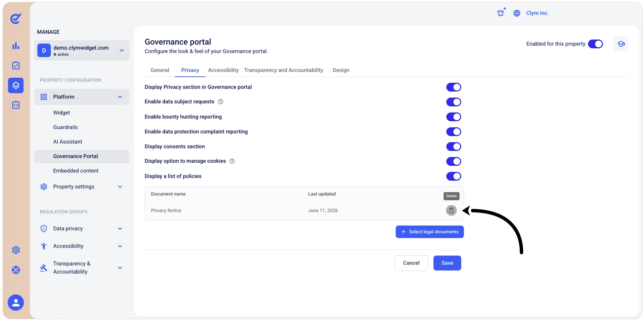The height and width of the screenshot is (321, 644).
Task: Switch to the General tab
Action: 160,70
